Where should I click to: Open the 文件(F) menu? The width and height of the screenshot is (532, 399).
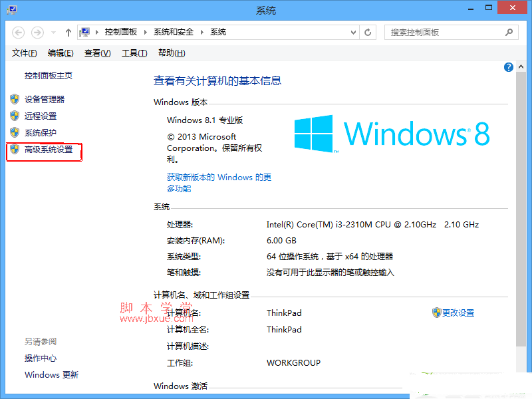pos(24,53)
